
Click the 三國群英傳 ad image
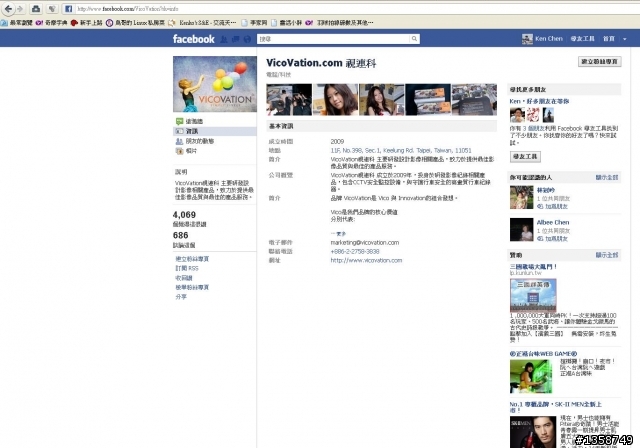[533, 295]
